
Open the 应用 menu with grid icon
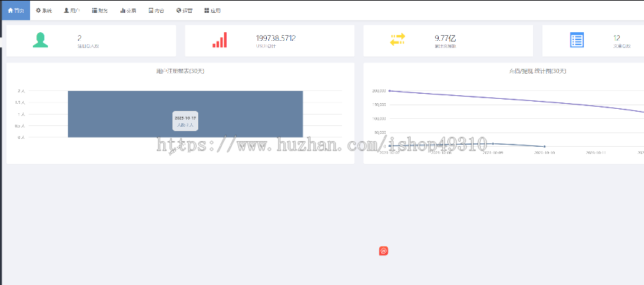click(213, 11)
